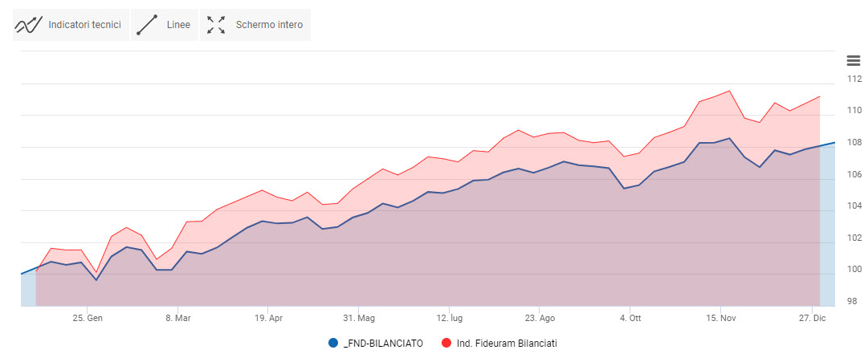
Task: Click the 27. Dic date axis label
Action: point(812,317)
